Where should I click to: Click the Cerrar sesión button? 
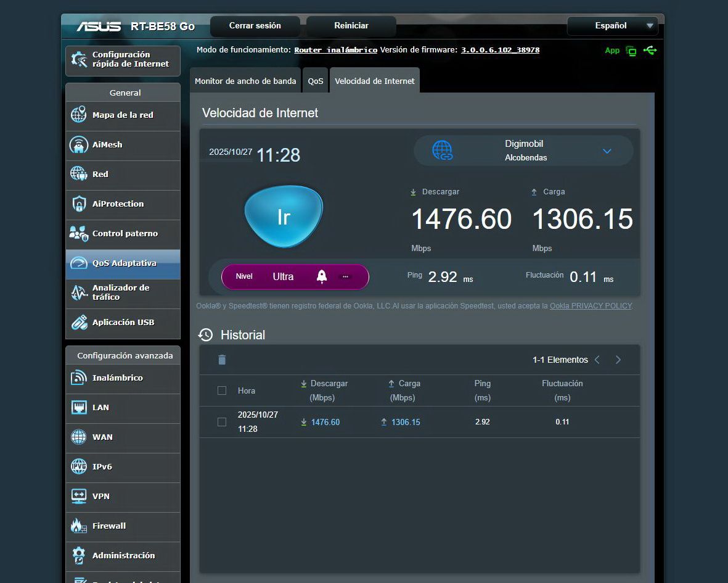click(x=255, y=25)
